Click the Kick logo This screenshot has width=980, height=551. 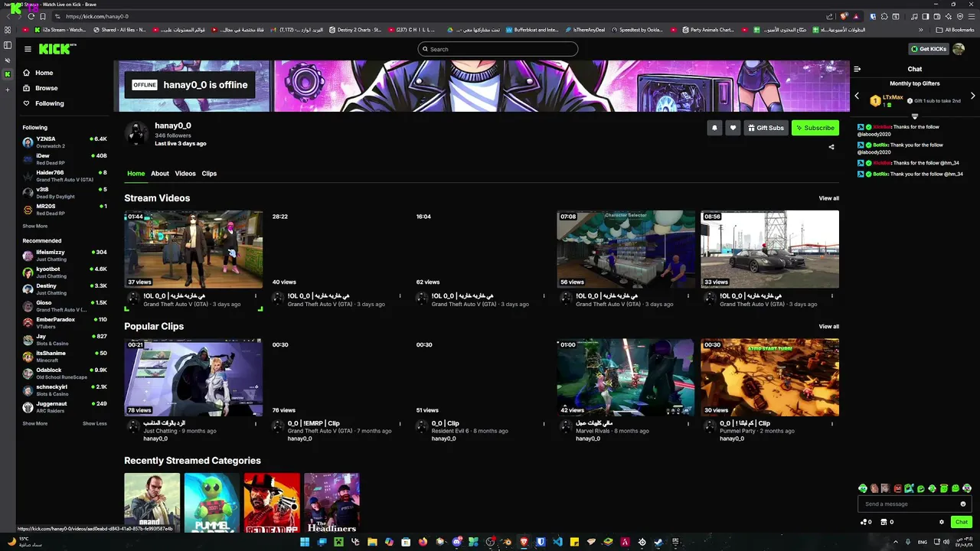57,49
